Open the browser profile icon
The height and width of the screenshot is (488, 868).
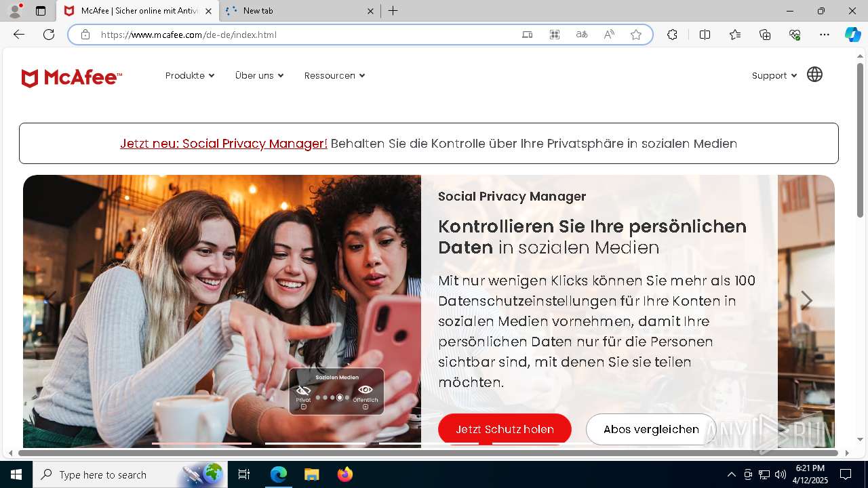click(x=14, y=11)
